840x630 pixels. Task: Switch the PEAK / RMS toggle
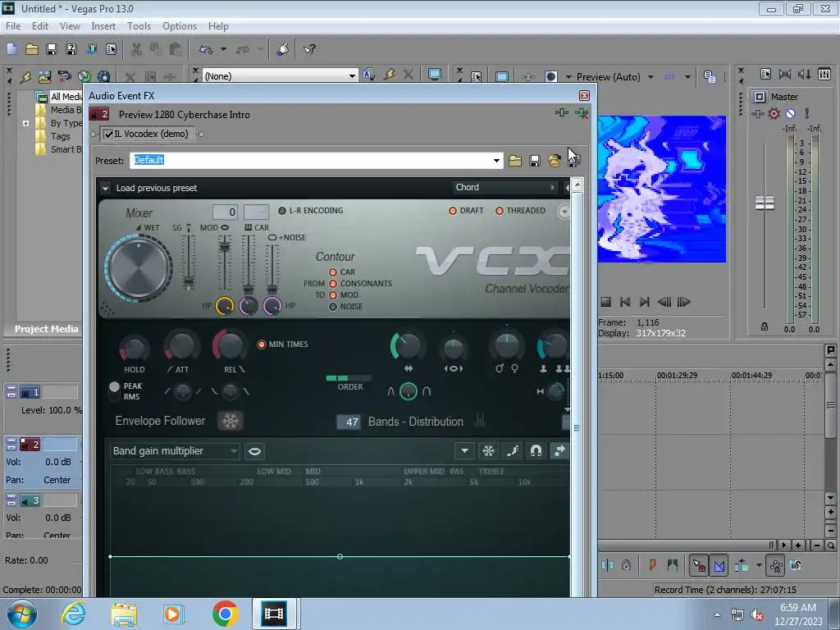114,391
